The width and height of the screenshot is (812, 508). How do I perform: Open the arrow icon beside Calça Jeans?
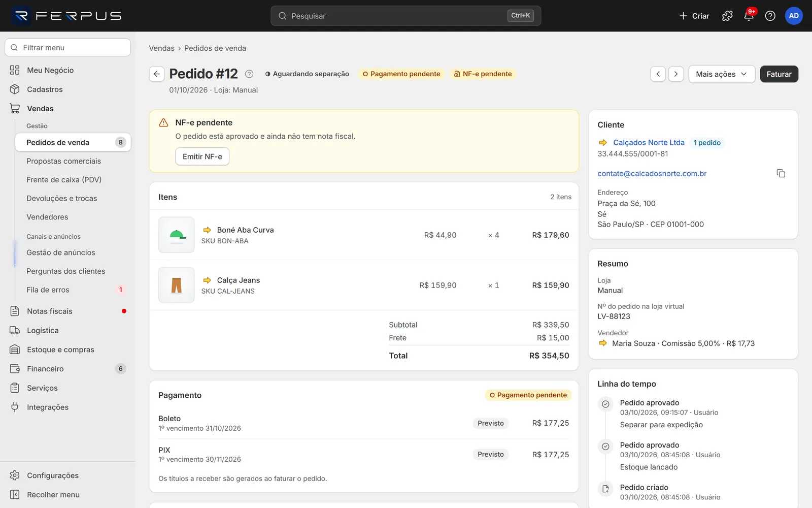click(207, 280)
